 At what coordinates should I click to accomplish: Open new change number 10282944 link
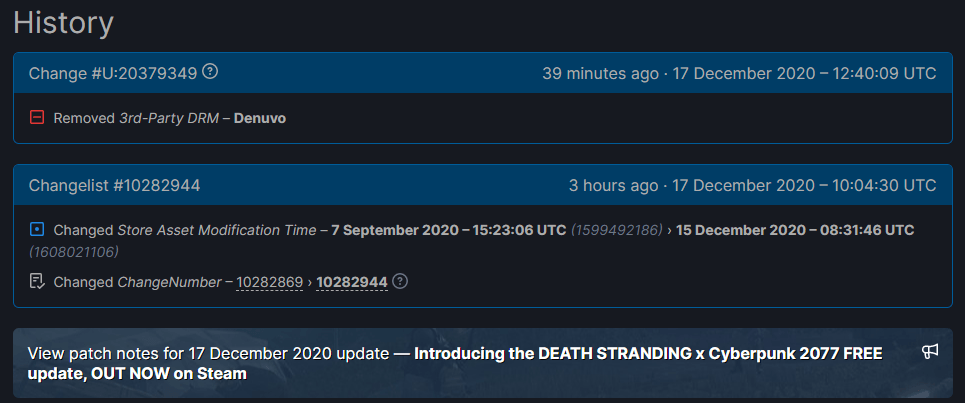351,282
